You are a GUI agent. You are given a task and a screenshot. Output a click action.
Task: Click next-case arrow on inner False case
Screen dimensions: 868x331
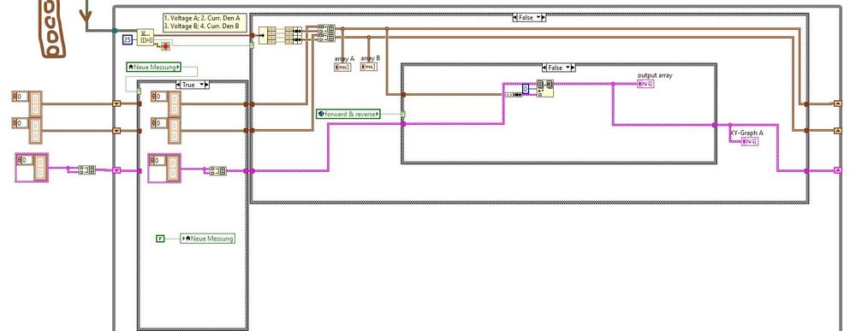574,68
